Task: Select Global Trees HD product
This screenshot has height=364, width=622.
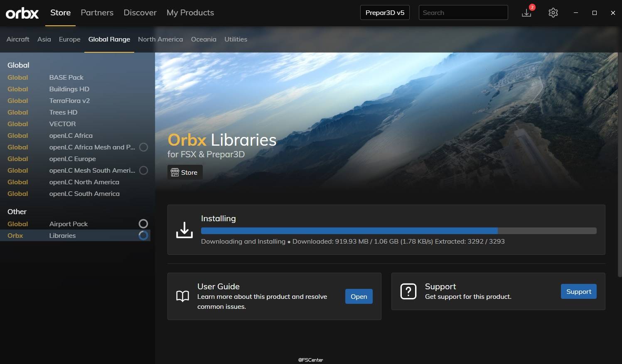Action: pyautogui.click(x=75, y=112)
